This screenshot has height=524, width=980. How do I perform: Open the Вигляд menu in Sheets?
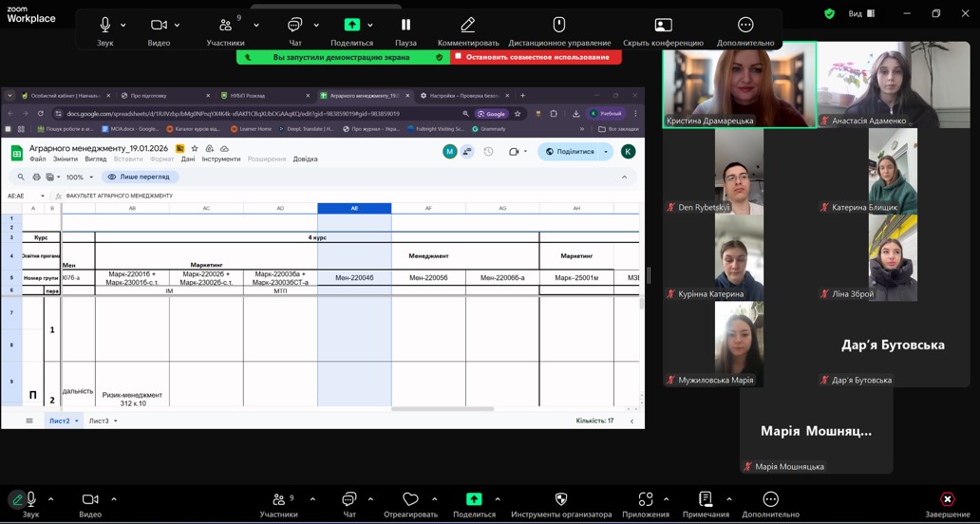pyautogui.click(x=95, y=159)
